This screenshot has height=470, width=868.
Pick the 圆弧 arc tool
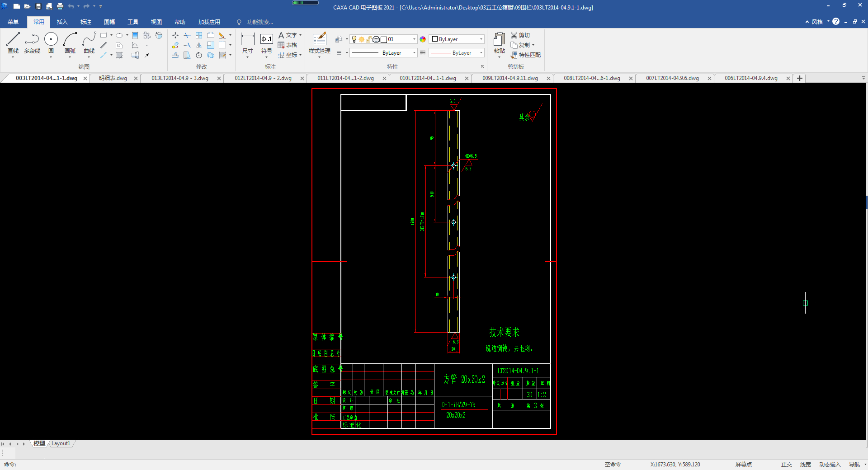[70, 43]
